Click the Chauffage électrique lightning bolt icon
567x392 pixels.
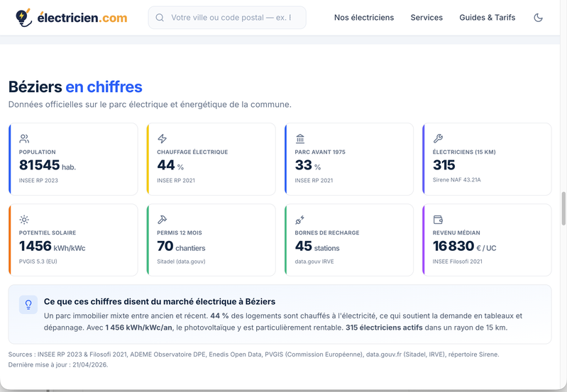pos(162,138)
